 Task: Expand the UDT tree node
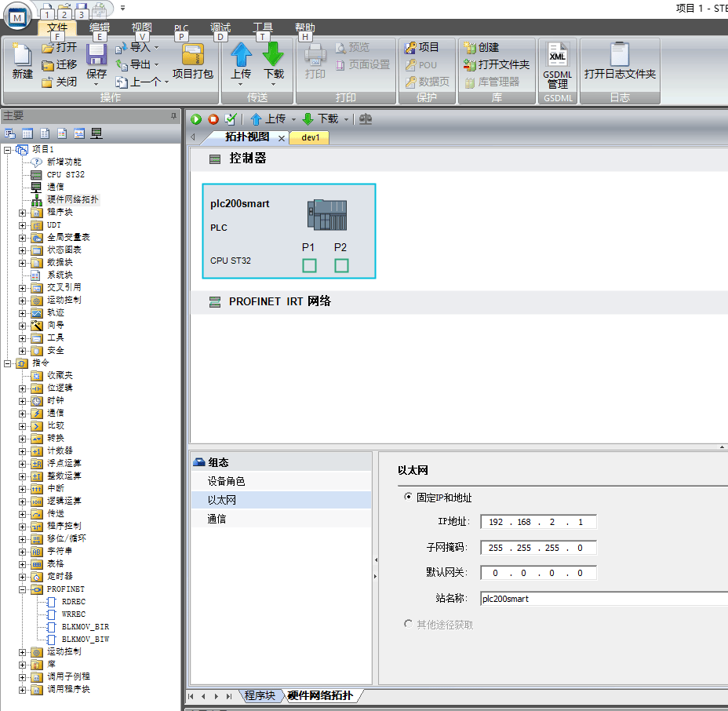tap(22, 225)
